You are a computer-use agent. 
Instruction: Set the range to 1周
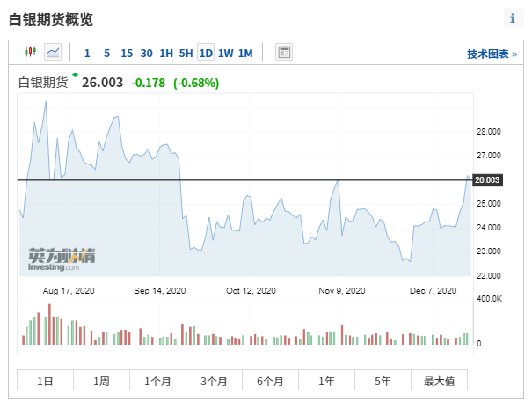[101, 382]
